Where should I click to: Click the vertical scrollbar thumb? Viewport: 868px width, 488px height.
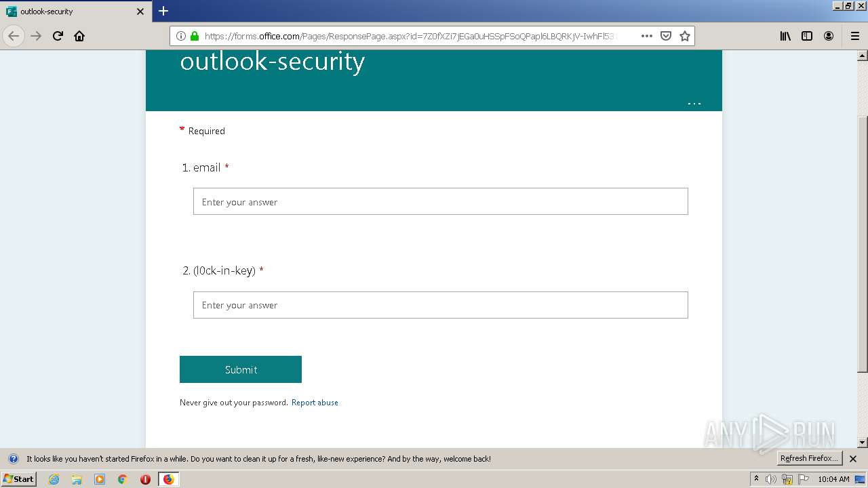pos(863,244)
